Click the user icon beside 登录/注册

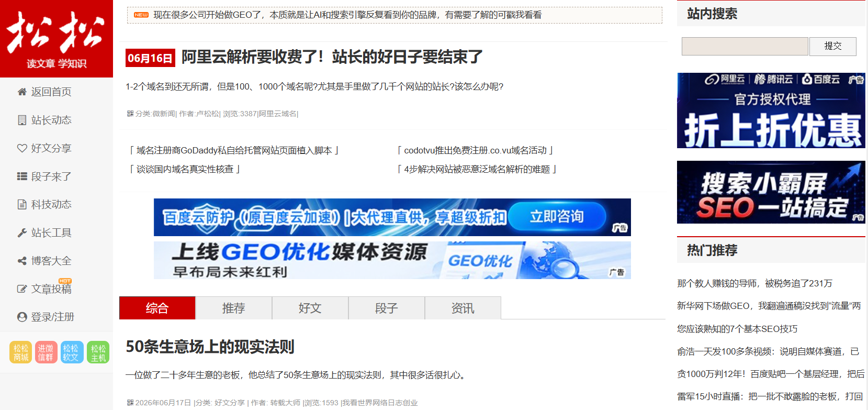(22, 317)
